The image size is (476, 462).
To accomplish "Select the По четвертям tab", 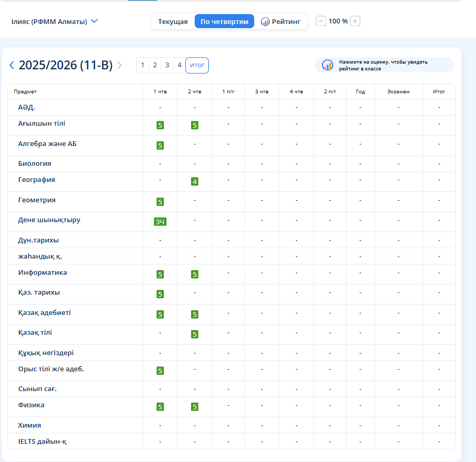I will [224, 21].
